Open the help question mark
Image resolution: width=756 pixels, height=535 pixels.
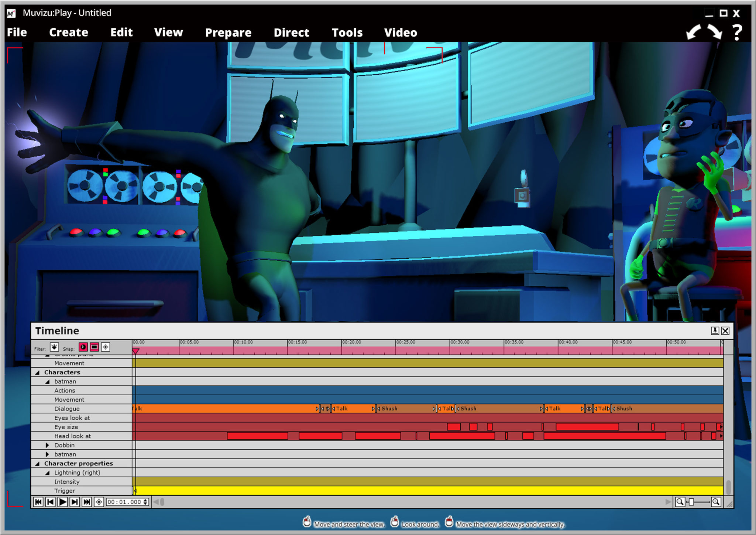737,33
